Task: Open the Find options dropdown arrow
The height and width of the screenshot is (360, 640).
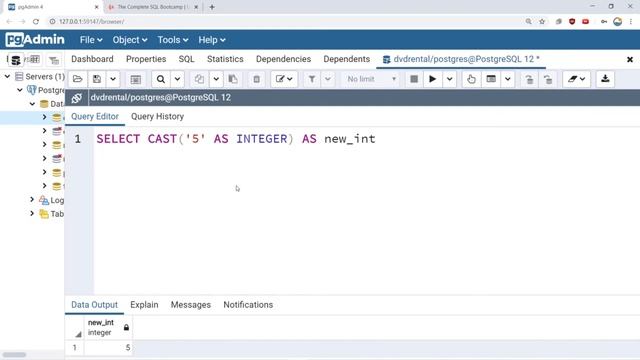Action: coord(178,79)
